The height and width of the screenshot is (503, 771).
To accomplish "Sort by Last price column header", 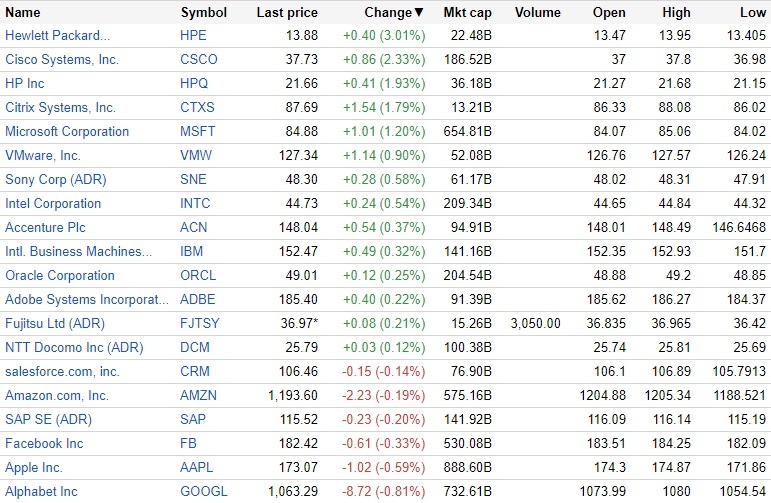I will click(287, 13).
